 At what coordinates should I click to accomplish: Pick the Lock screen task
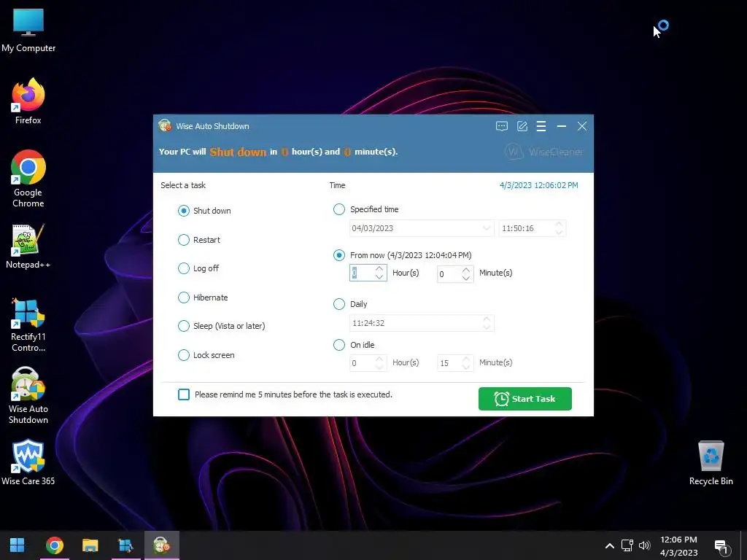pyautogui.click(x=206, y=355)
